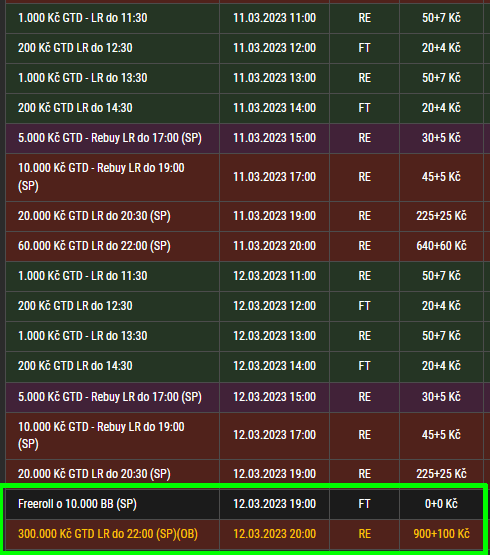Image resolution: width=490 pixels, height=555 pixels.
Task: Click RE type in the 300.000 Kč row
Action: pos(364,533)
